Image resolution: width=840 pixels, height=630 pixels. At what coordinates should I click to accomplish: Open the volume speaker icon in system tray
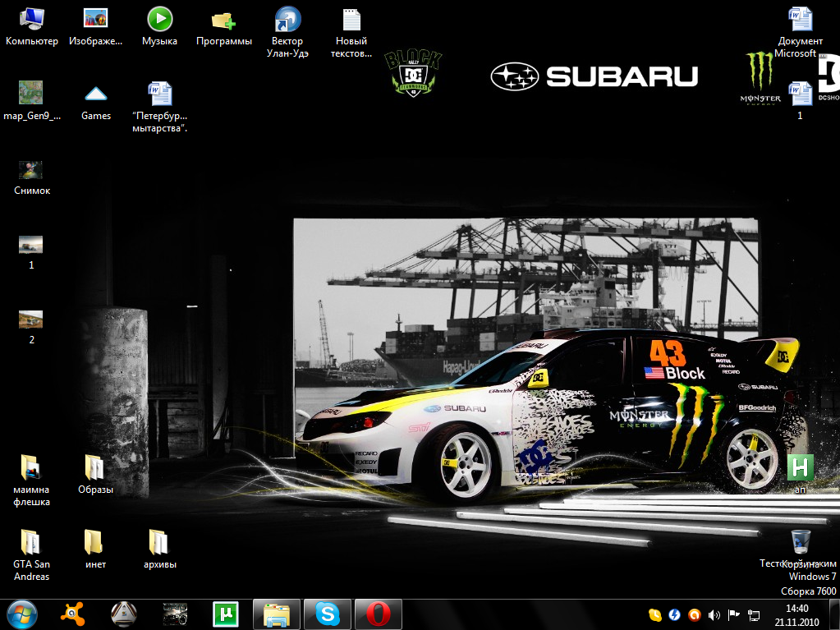tap(714, 614)
